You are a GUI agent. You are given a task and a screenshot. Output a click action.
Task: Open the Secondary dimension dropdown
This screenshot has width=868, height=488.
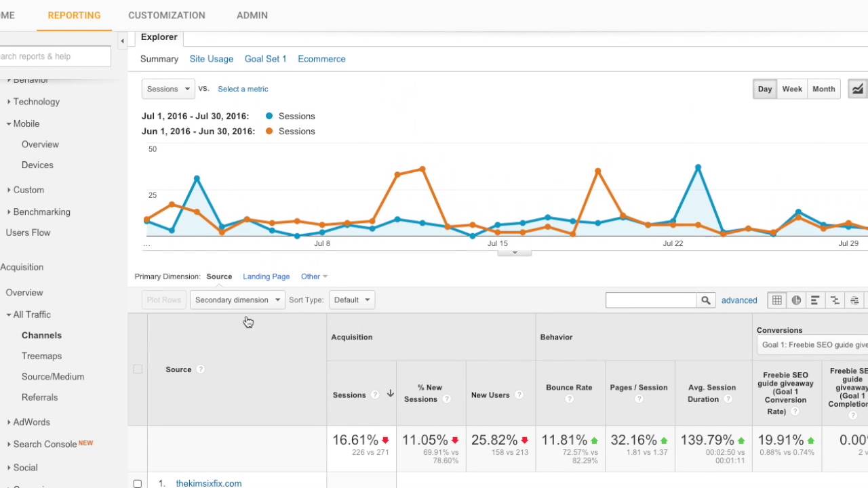[x=237, y=300]
